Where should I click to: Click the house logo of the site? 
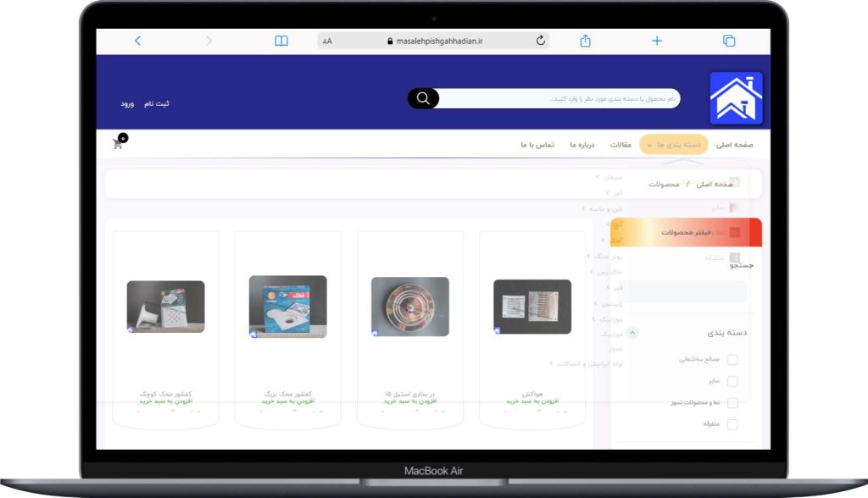click(736, 98)
